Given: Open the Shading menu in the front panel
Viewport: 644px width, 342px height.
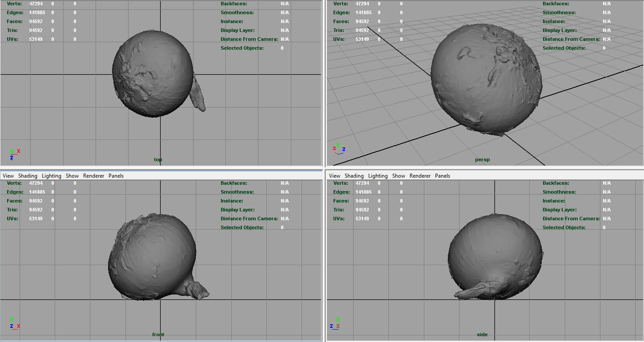Looking at the screenshot, I should [x=28, y=176].
